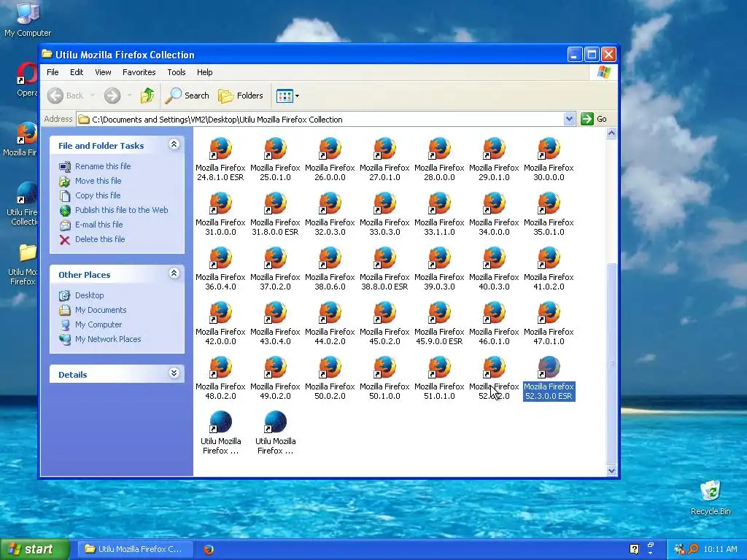Click the scrollbar down arrow
The height and width of the screenshot is (560, 747).
[x=612, y=471]
